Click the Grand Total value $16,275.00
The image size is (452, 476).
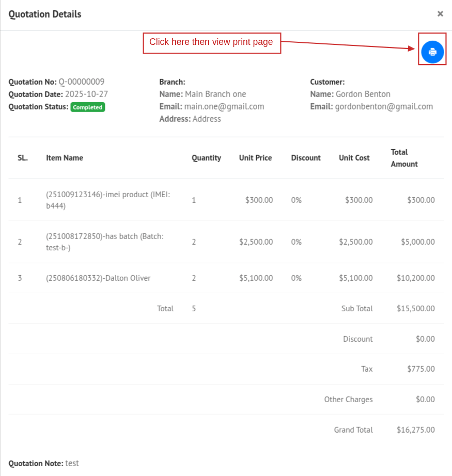pyautogui.click(x=415, y=430)
